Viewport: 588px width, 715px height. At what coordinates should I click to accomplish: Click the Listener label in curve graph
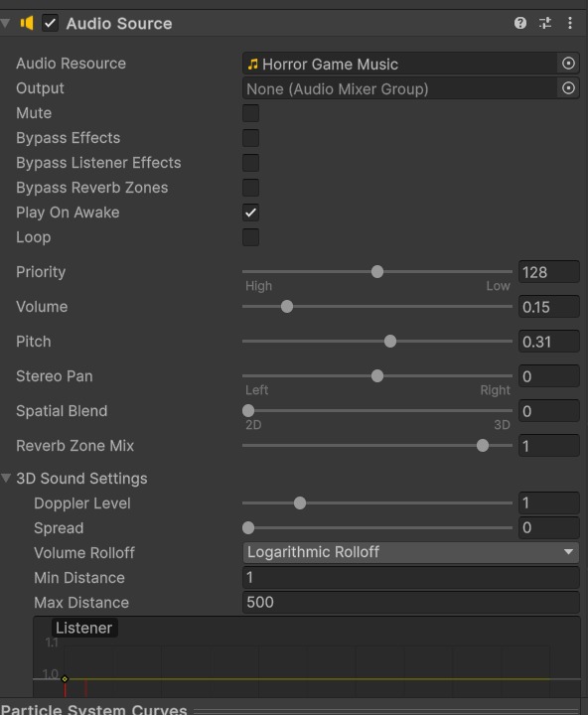click(84, 628)
